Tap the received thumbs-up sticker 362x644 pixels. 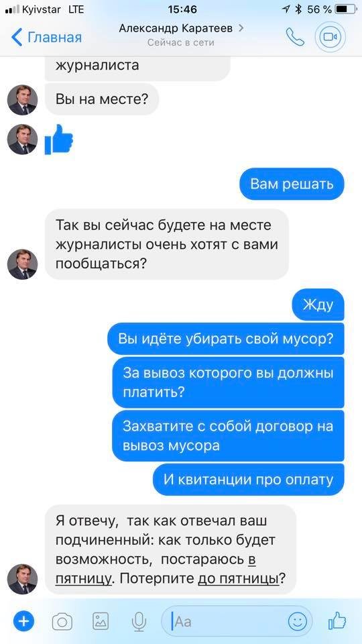pos(59,140)
